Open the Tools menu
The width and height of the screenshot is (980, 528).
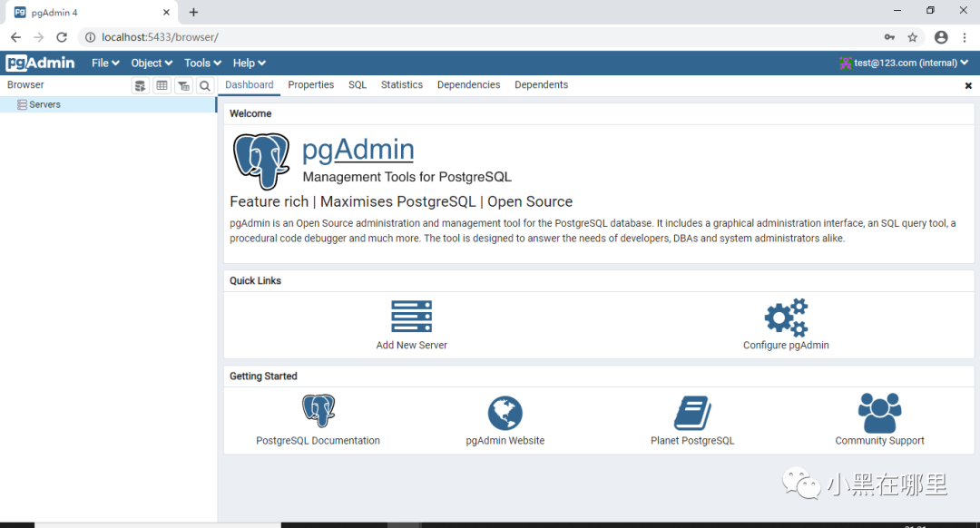point(202,64)
